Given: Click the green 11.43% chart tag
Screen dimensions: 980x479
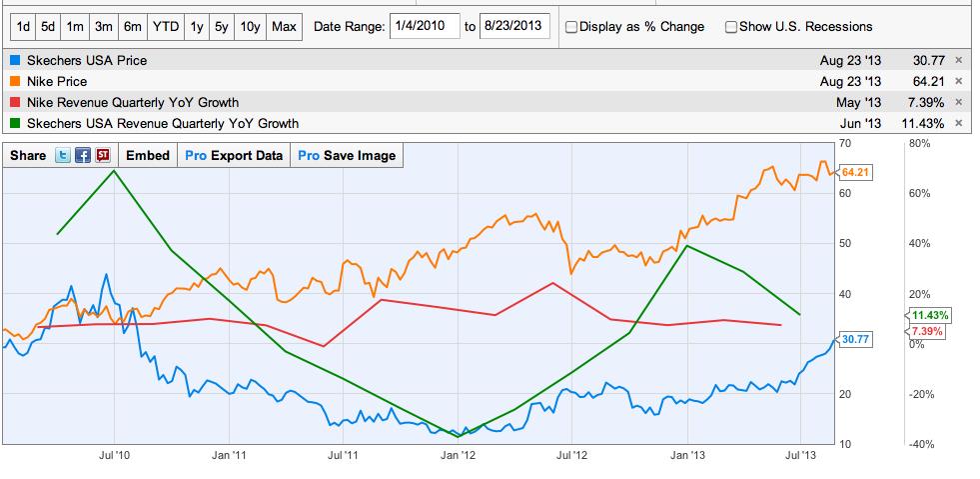Looking at the screenshot, I should [x=928, y=315].
